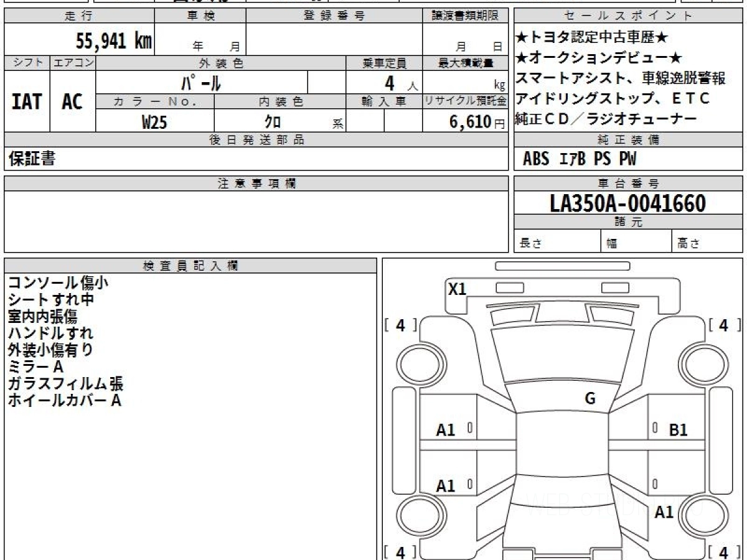Select the recycle fee 6,610円

pos(477,121)
